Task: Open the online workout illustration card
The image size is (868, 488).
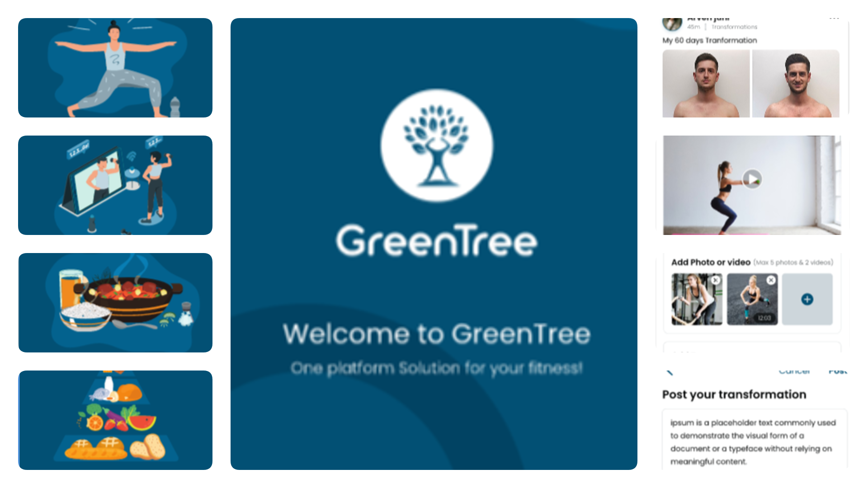Action: click(x=115, y=185)
